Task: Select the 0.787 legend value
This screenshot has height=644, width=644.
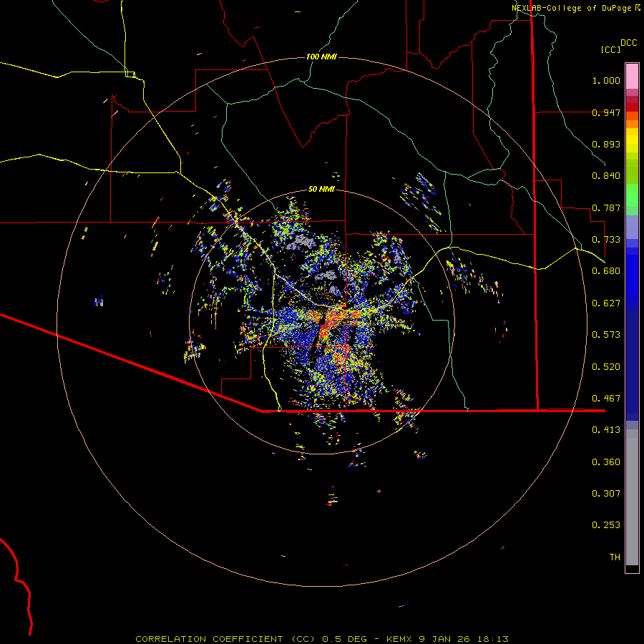Action: (x=606, y=208)
